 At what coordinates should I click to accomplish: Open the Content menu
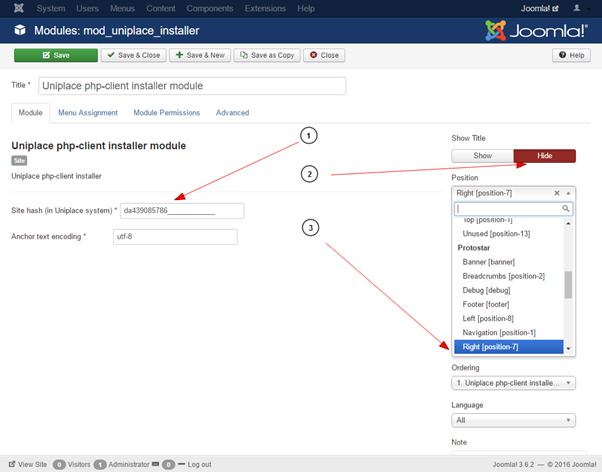[160, 8]
